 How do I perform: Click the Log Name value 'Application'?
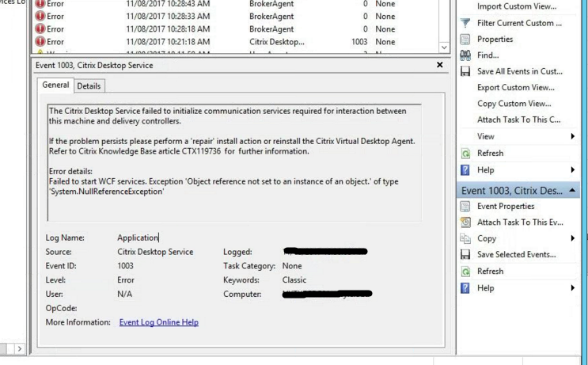pos(138,238)
